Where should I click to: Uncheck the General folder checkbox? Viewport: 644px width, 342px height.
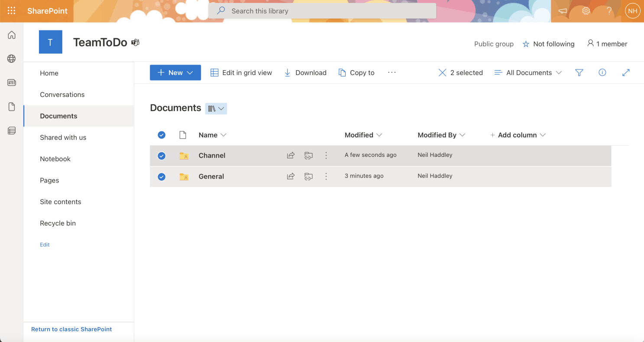(162, 176)
